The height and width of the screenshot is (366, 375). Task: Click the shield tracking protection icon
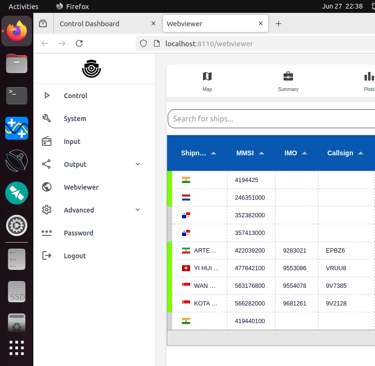point(143,43)
